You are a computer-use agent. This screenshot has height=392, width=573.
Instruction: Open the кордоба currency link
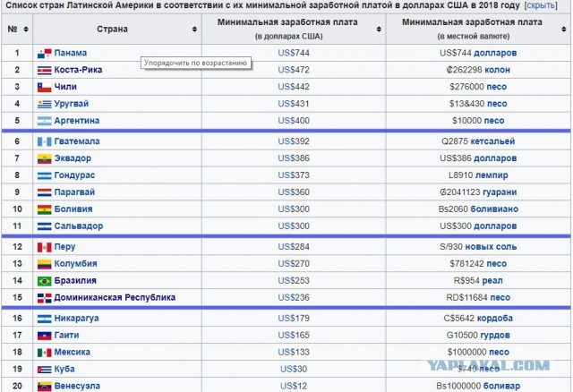[x=495, y=319]
